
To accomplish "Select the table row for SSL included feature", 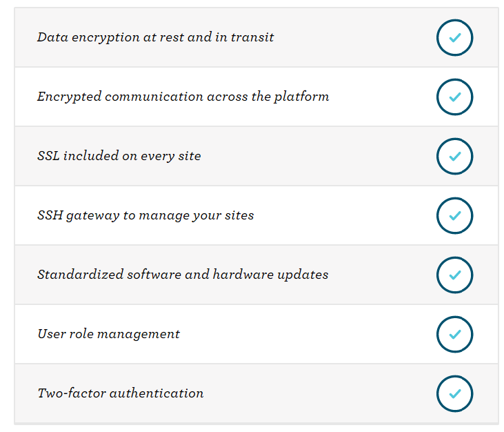I will [x=256, y=156].
